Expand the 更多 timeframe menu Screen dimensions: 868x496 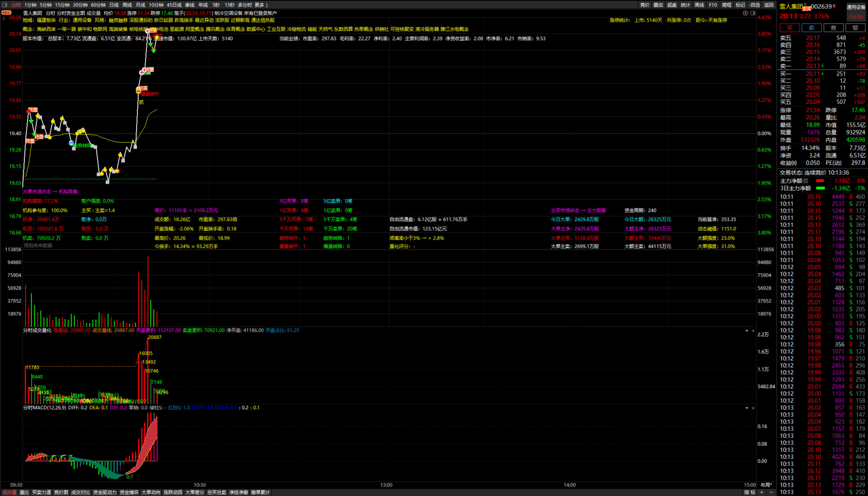click(261, 5)
